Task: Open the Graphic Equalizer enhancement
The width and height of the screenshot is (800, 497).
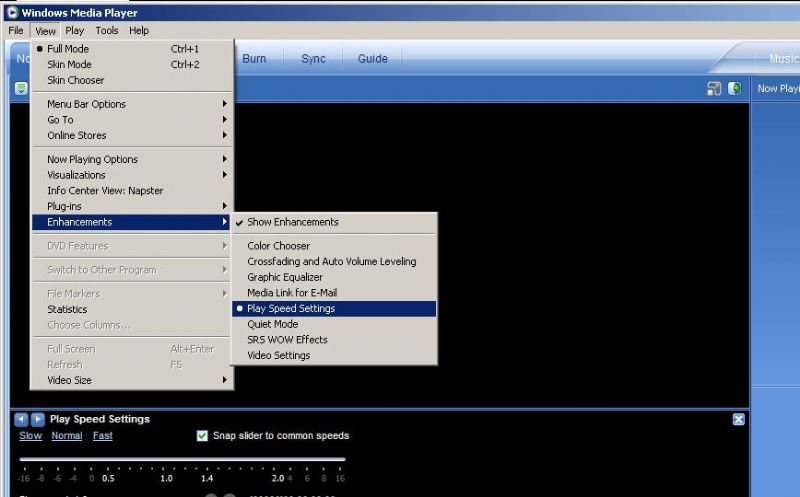Action: tap(334, 278)
